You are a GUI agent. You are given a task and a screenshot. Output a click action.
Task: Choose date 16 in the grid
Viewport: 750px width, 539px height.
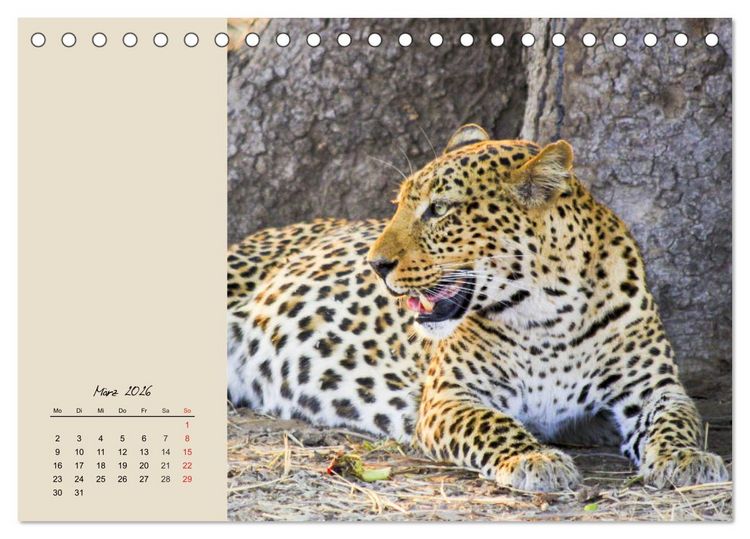[57, 465]
